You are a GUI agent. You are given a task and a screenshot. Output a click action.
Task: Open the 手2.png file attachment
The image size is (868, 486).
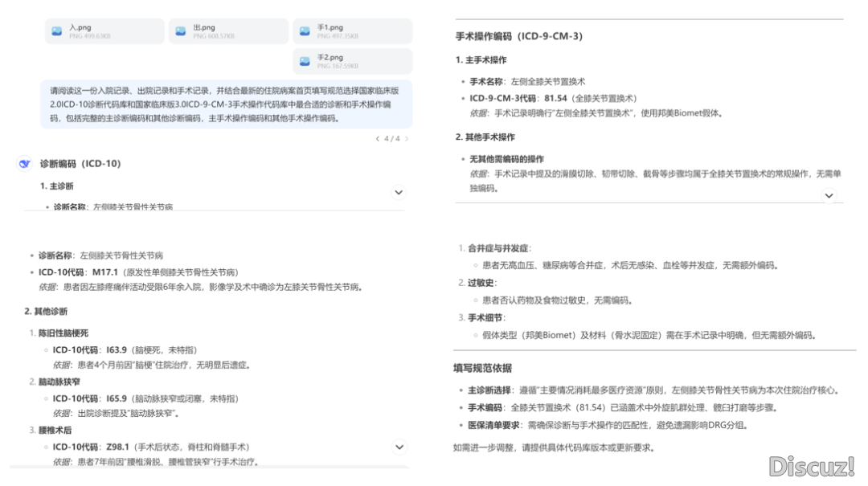point(353,61)
